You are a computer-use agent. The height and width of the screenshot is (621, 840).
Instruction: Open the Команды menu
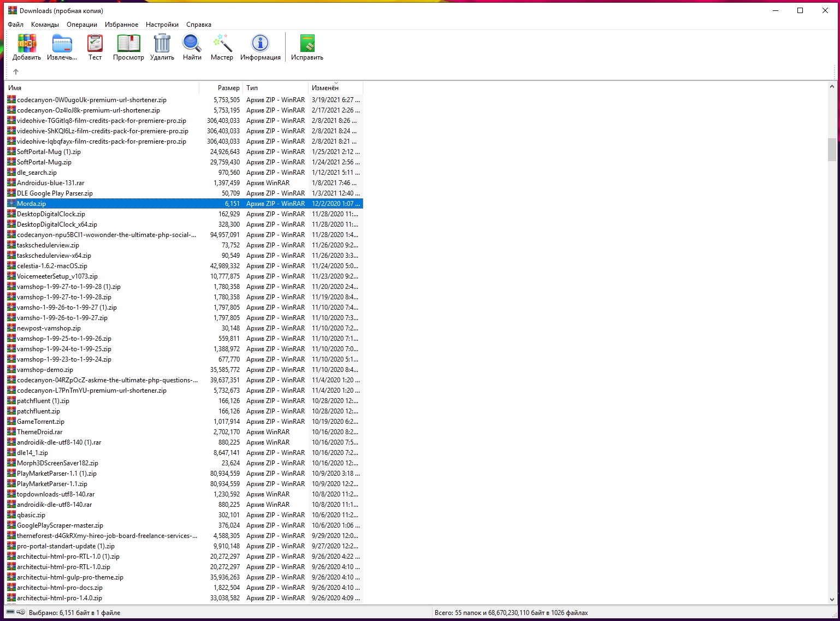45,25
